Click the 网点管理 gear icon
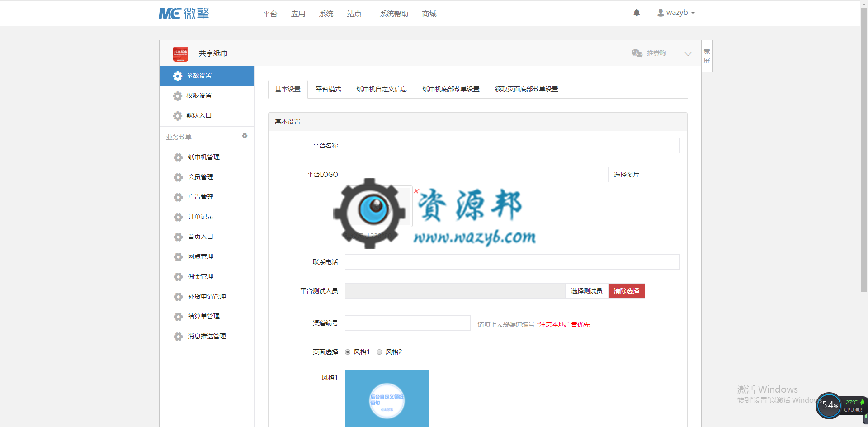This screenshot has height=427, width=868. click(179, 257)
